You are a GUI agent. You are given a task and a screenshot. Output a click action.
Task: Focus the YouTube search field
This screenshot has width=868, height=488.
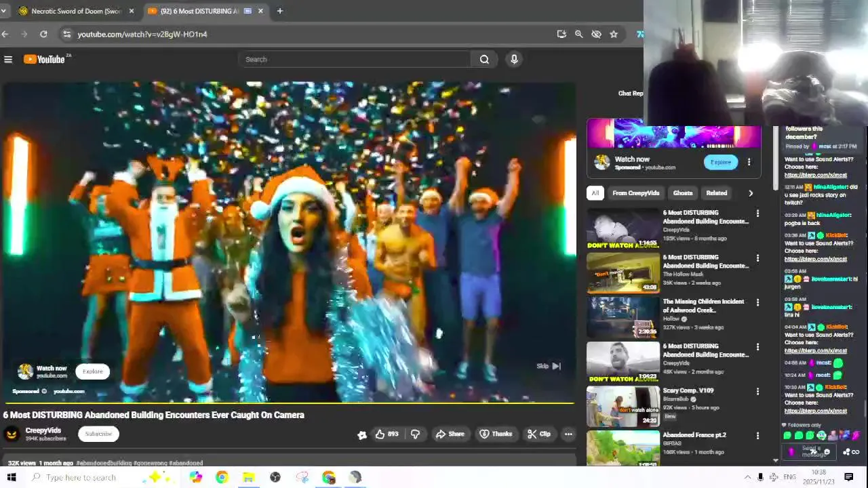point(355,60)
